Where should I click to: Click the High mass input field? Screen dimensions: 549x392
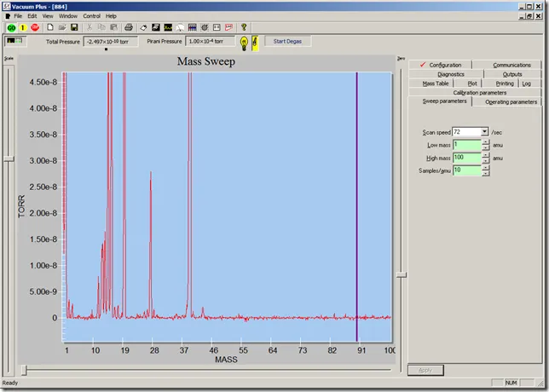467,158
